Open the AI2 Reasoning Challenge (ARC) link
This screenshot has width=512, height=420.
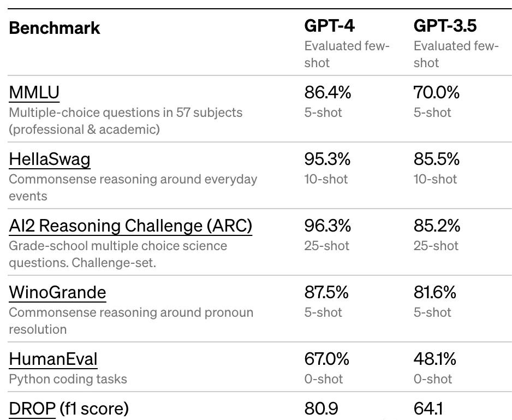click(130, 226)
